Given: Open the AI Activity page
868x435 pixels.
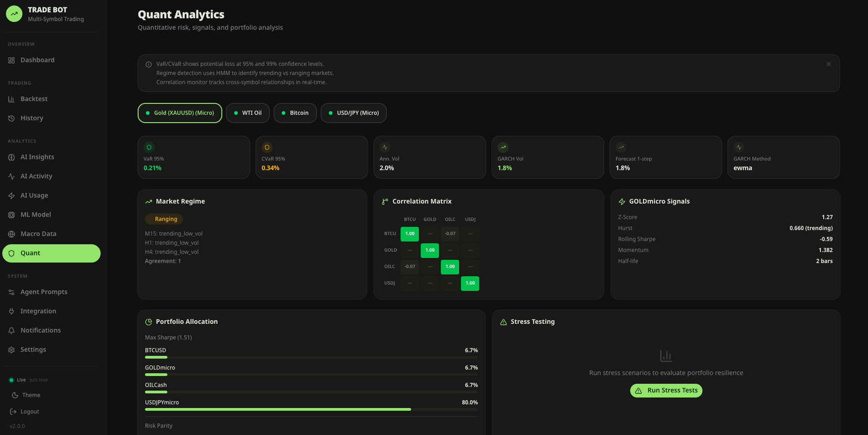Looking at the screenshot, I should click(51, 176).
